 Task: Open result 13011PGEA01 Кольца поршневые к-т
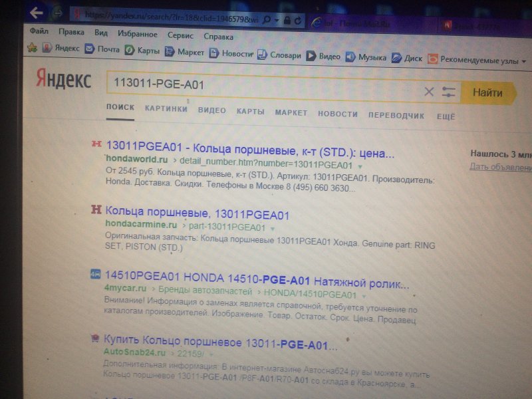[251, 150]
